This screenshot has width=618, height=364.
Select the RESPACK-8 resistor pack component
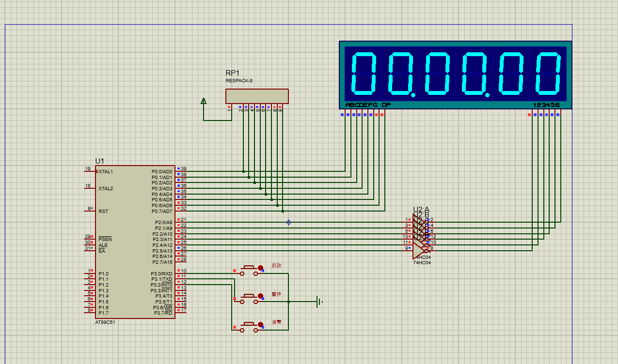pos(257,96)
